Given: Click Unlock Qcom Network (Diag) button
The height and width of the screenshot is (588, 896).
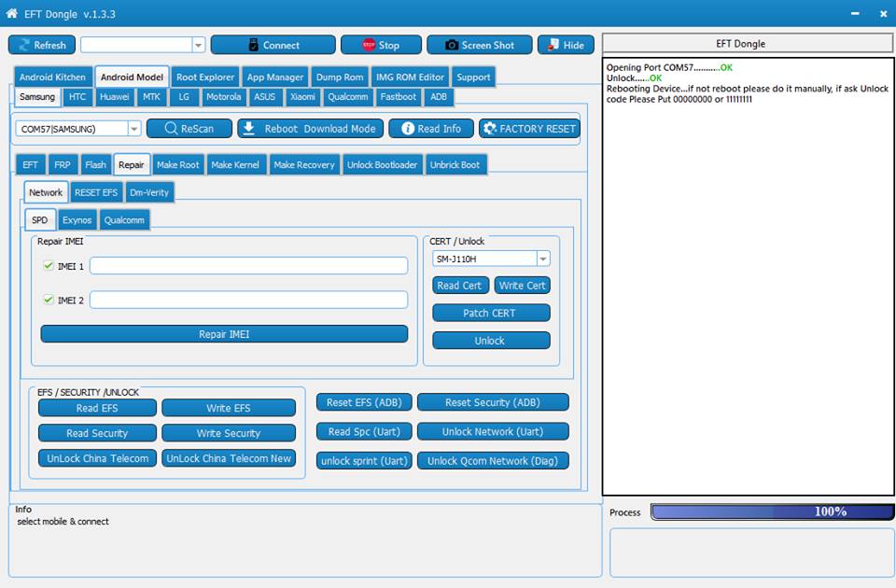Looking at the screenshot, I should (493, 460).
